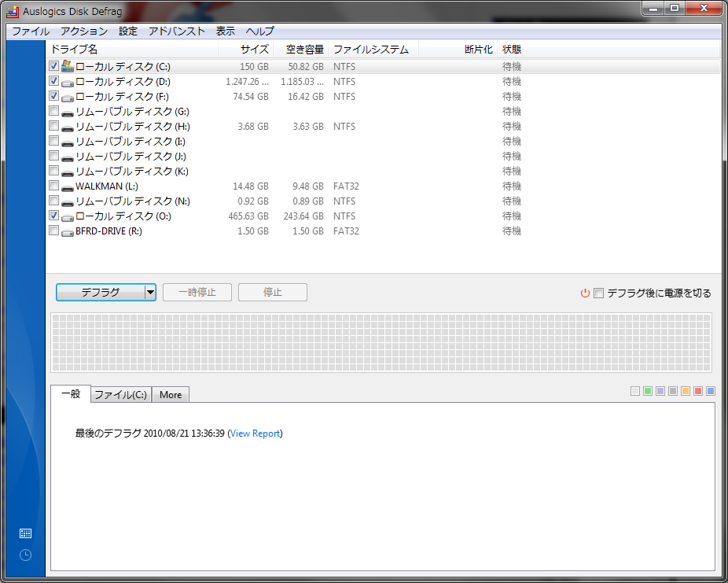Sort by the ファイルシステム column header
The width and height of the screenshot is (728, 583).
click(373, 50)
